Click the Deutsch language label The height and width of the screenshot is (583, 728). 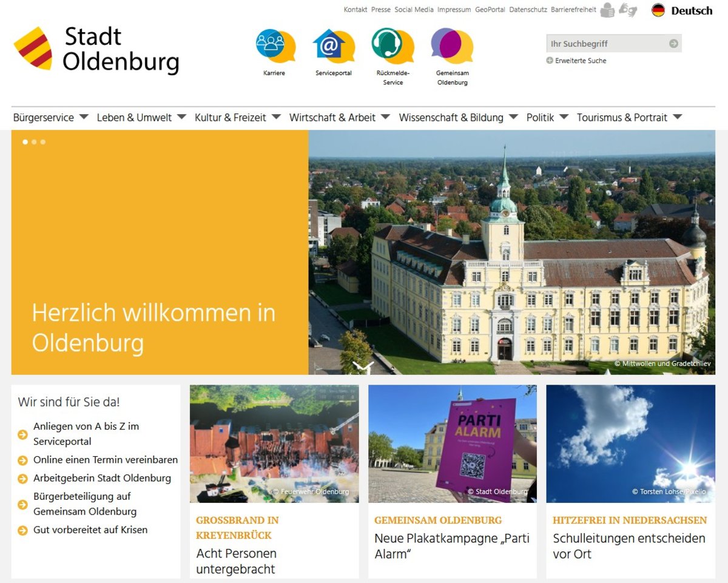[692, 11]
